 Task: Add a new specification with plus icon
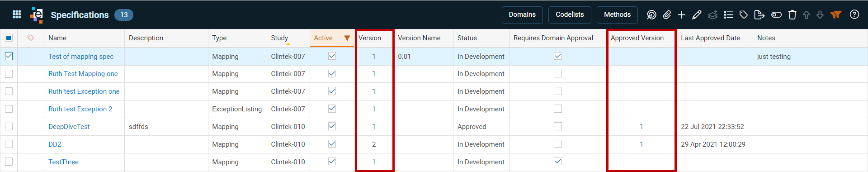[x=682, y=15]
